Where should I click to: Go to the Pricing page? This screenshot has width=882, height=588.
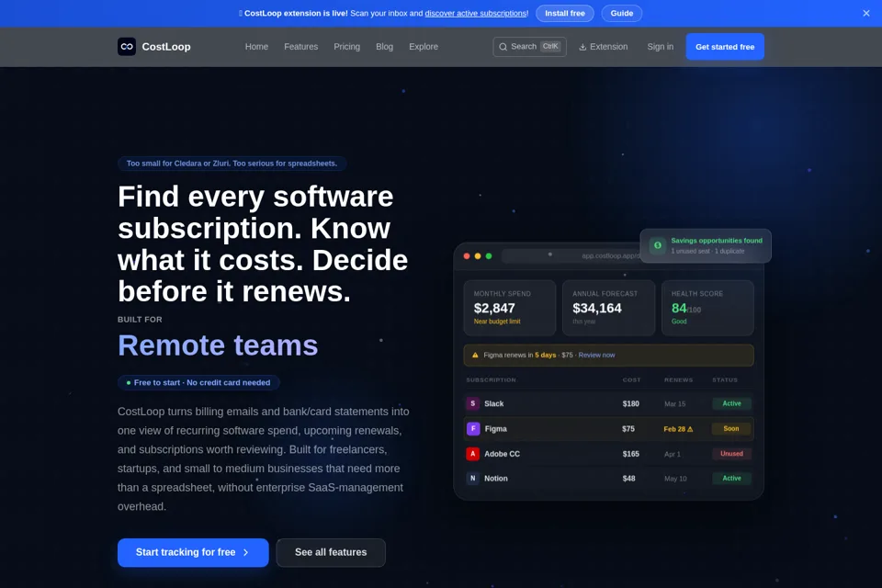346,47
